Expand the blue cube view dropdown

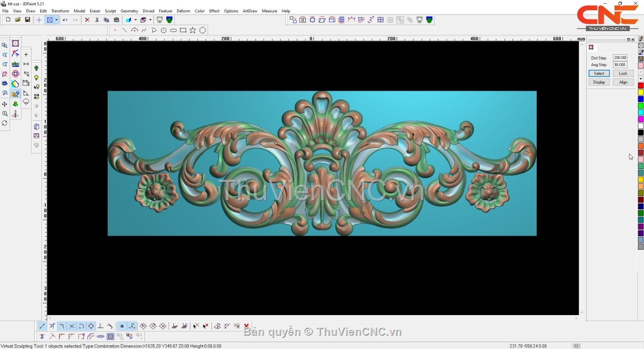point(135,20)
